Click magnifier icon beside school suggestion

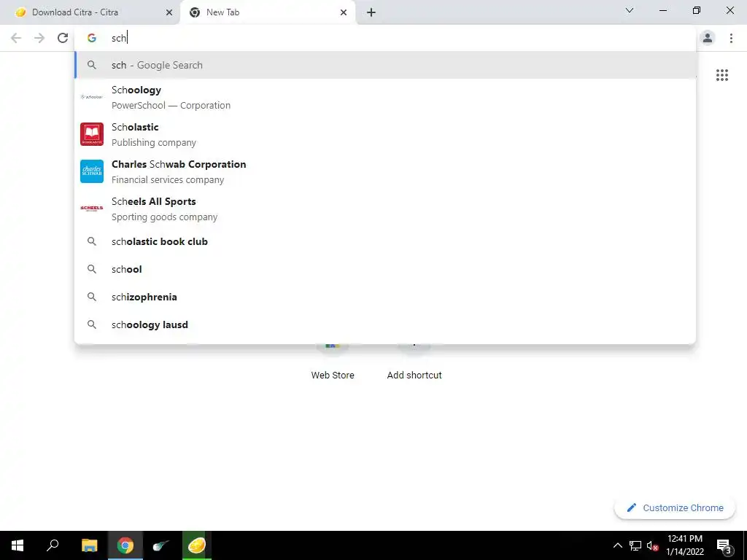click(92, 269)
